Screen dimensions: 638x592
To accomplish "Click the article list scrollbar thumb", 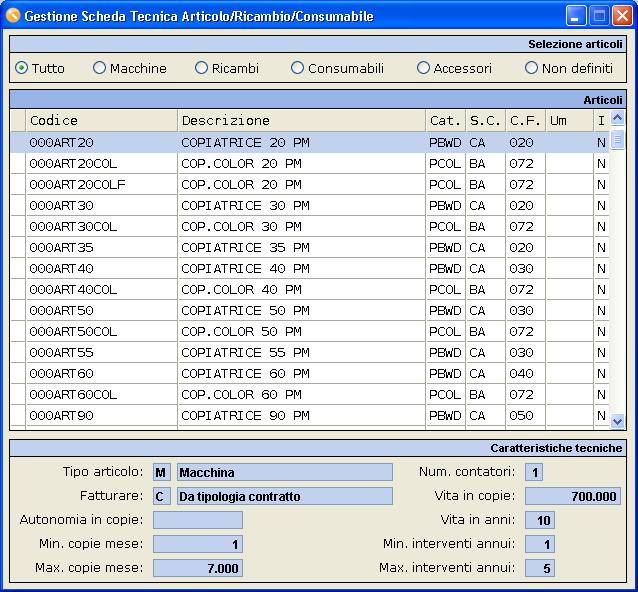I will pos(617,139).
